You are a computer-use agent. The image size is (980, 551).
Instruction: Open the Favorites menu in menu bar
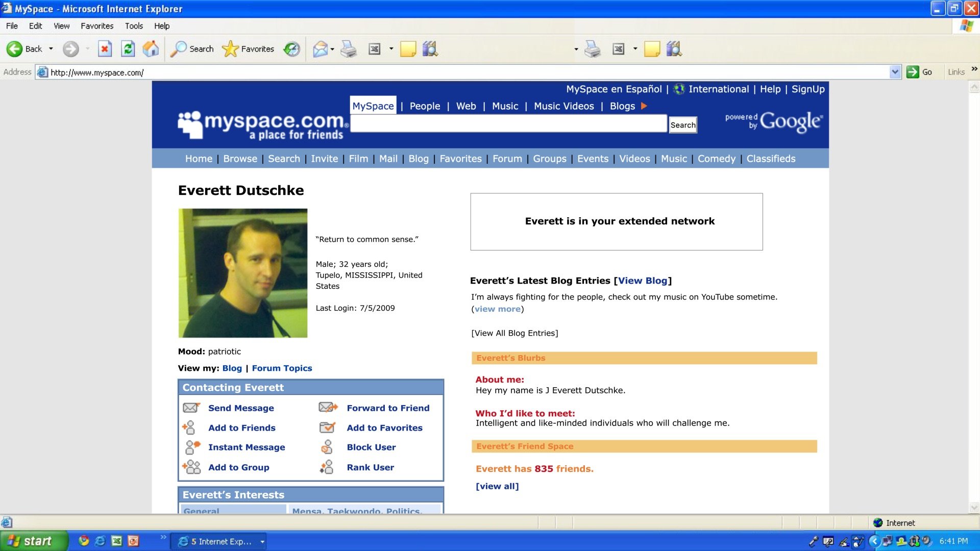(x=97, y=26)
